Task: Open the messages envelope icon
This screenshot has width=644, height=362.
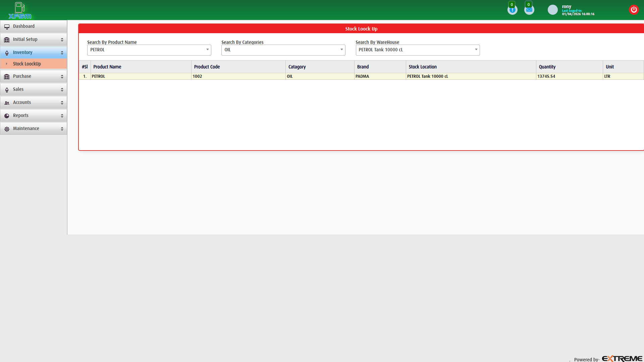Action: [x=529, y=9]
